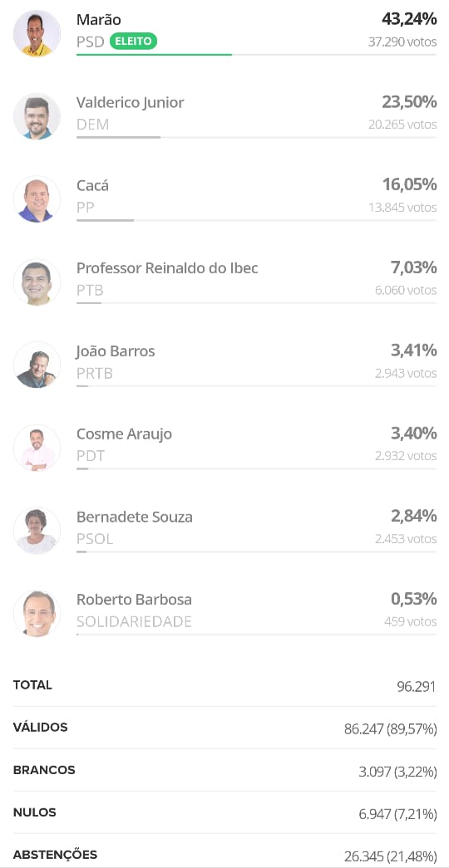
Task: Open Marão's candidate photo
Action: coord(37,33)
